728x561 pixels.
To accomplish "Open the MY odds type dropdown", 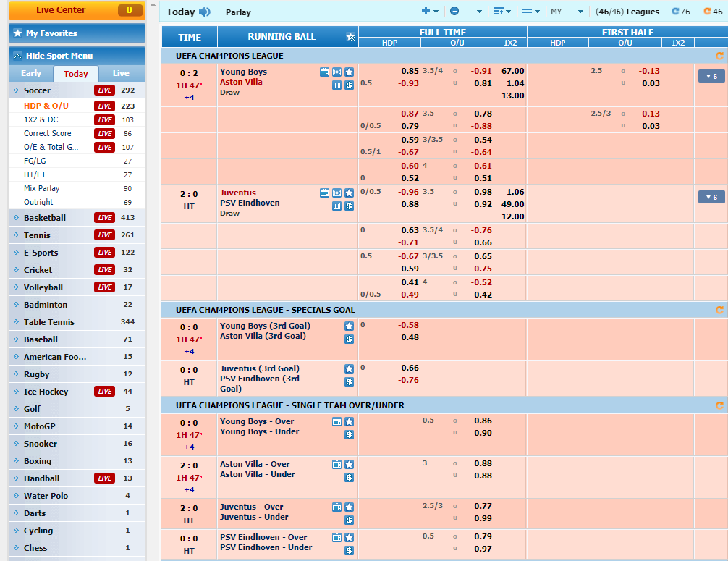I will point(567,12).
